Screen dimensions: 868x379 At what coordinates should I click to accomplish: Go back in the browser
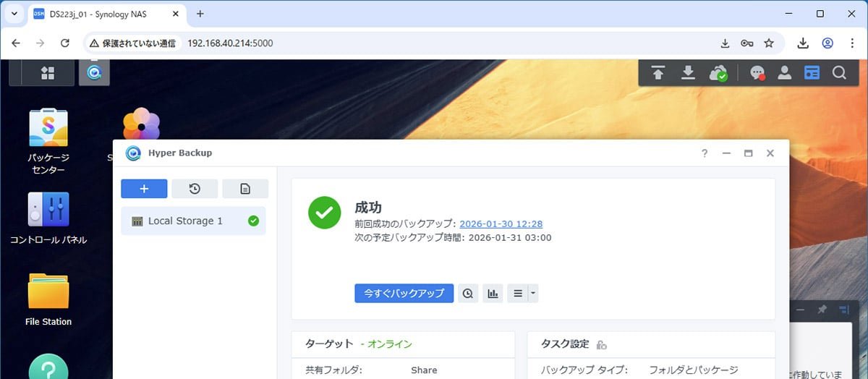16,43
